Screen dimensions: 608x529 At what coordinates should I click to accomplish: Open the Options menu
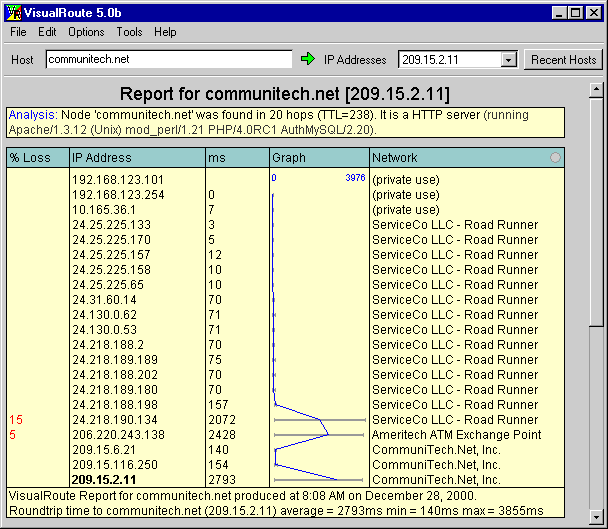coord(86,32)
